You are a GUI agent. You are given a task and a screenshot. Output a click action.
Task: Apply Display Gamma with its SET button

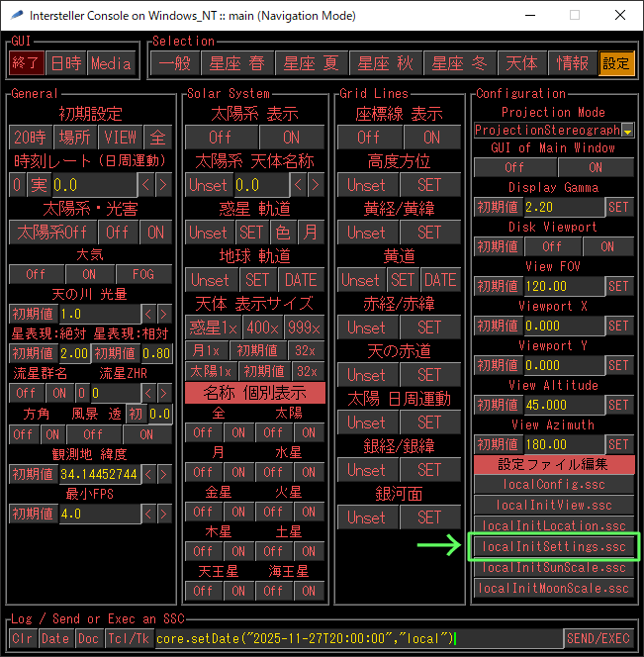(618, 207)
